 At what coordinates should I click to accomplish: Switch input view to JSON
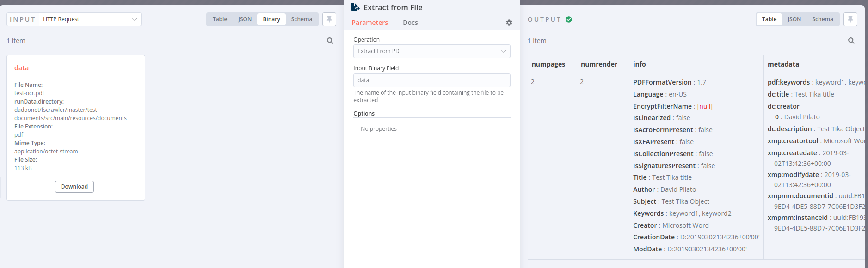pos(245,19)
